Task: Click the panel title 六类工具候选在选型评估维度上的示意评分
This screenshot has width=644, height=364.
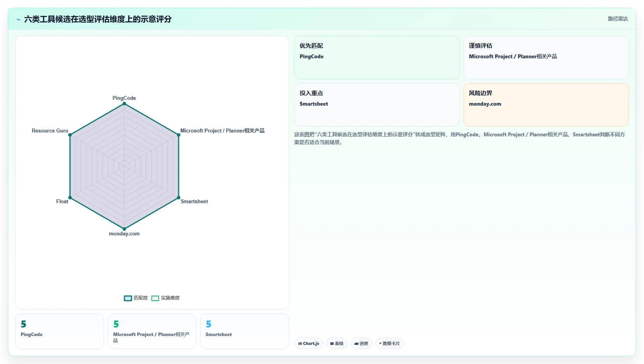Action: 98,19
